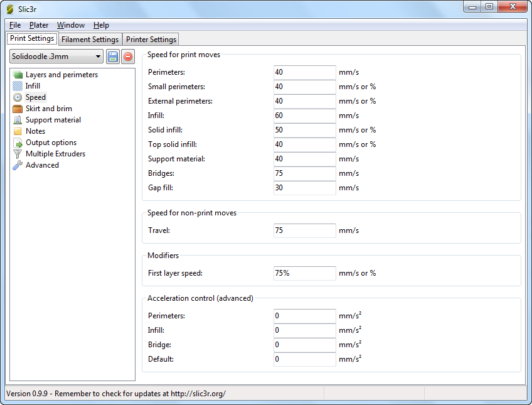
Task: Open the Advanced settings wrench icon
Action: pyautogui.click(x=18, y=165)
